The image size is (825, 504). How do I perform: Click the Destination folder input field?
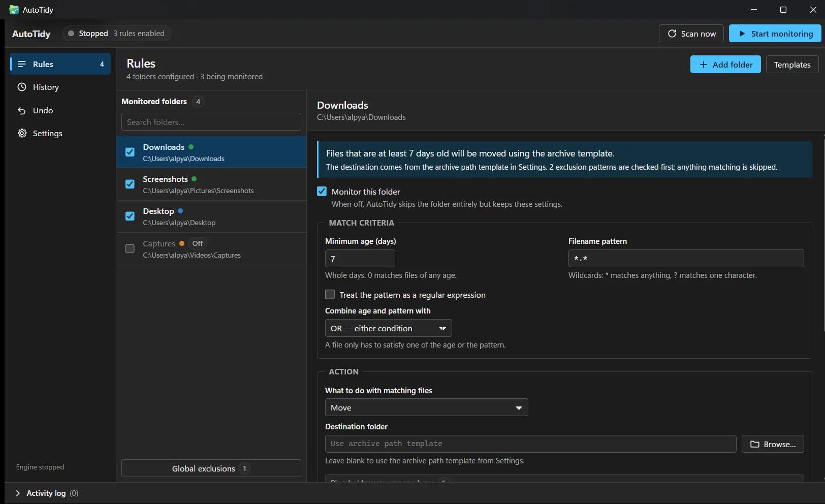pos(530,444)
